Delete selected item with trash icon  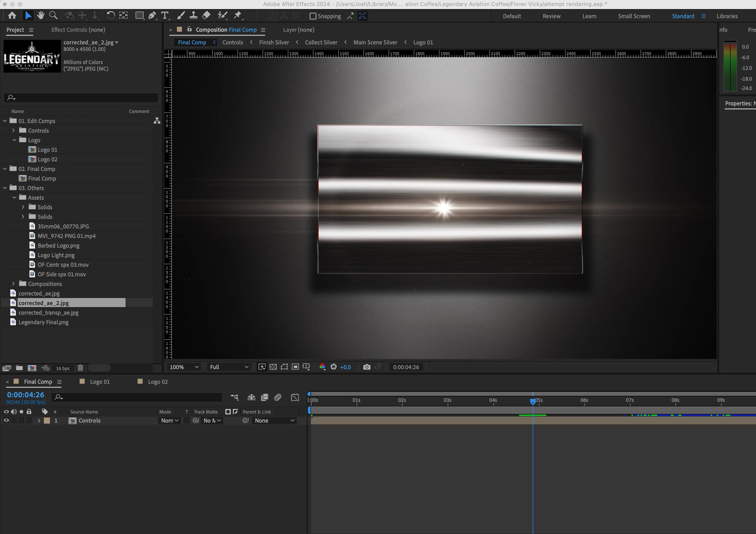(80, 368)
